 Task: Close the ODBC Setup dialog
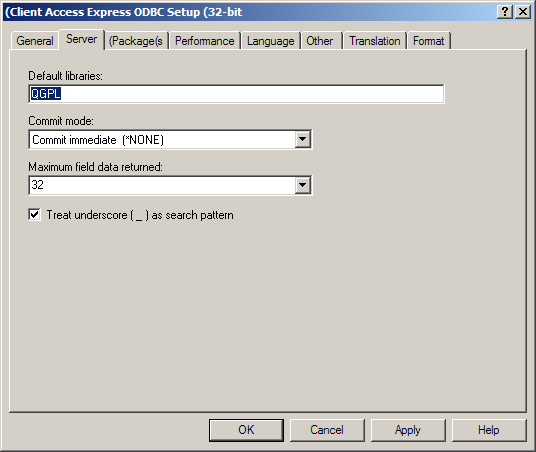click(523, 12)
